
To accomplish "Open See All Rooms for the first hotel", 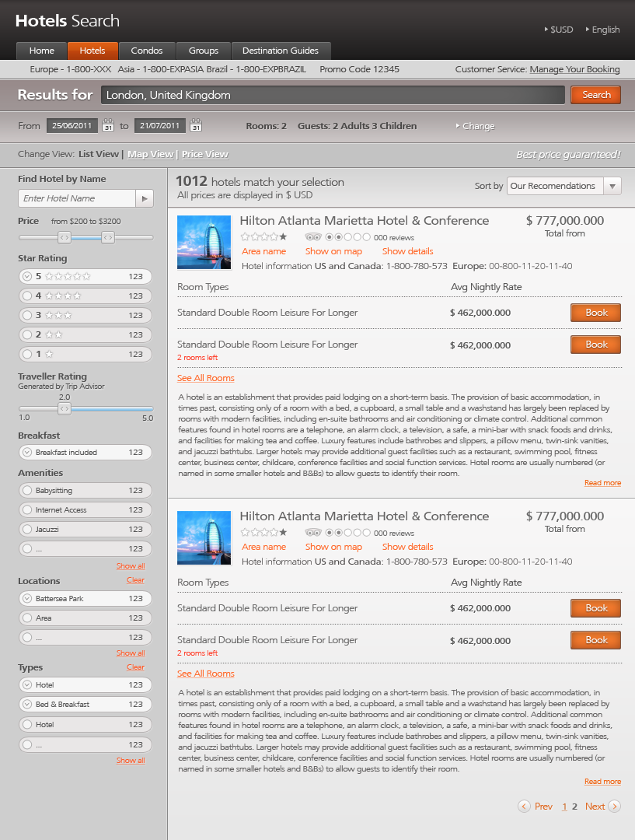I will 204,377.
